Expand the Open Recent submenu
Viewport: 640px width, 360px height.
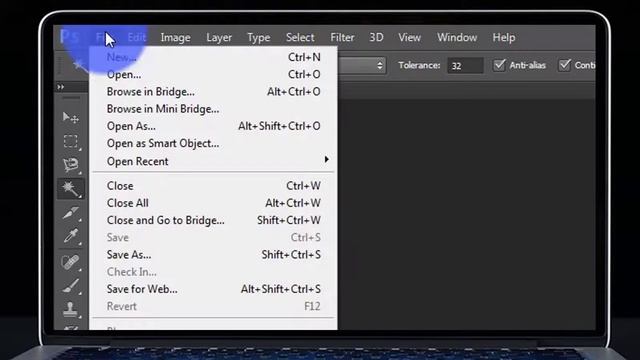[213, 161]
